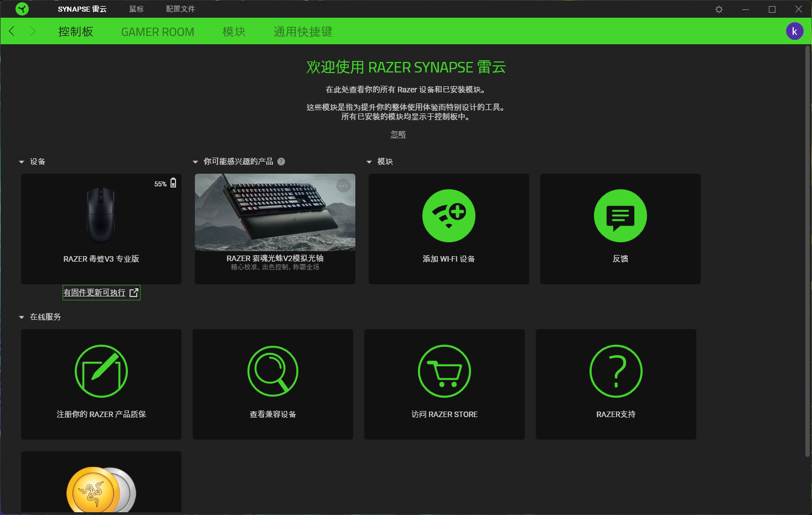The width and height of the screenshot is (812, 515).
Task: Open the 反馈 feedback chat icon
Action: (x=620, y=216)
